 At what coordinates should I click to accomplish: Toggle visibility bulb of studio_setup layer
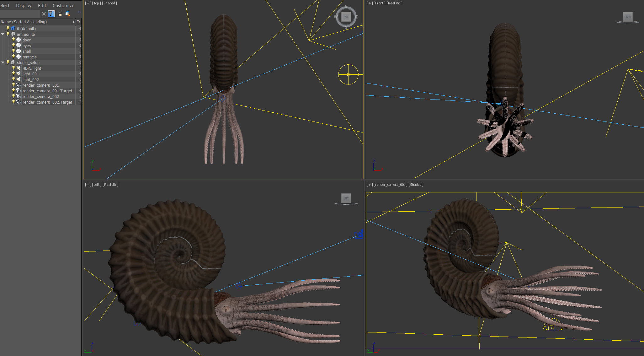click(x=8, y=62)
